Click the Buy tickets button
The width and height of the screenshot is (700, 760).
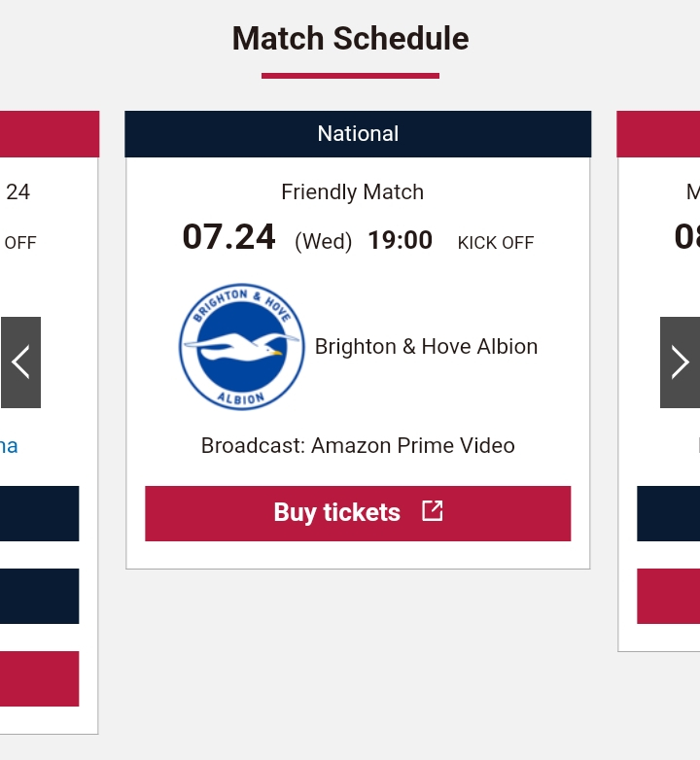click(358, 513)
